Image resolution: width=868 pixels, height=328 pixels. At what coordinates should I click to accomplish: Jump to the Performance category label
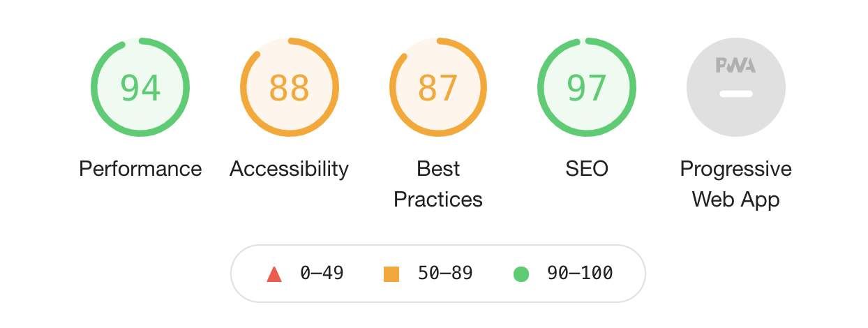click(x=140, y=169)
